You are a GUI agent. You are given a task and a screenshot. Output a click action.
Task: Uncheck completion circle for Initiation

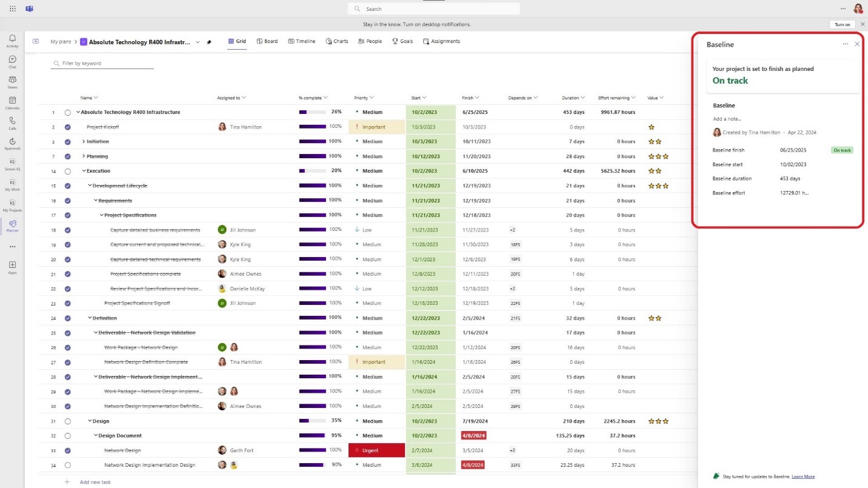68,141
